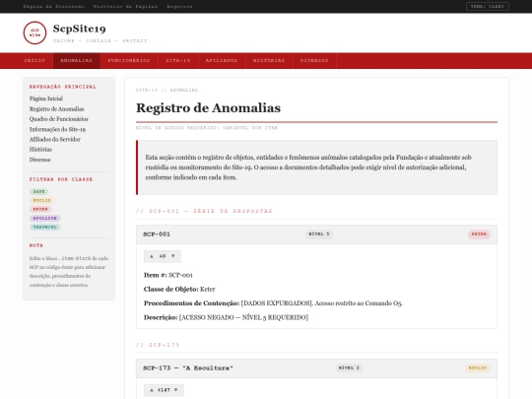Downvote SCP-001 with the down arrow
Viewport: 532px width, 399px height.
173,256
